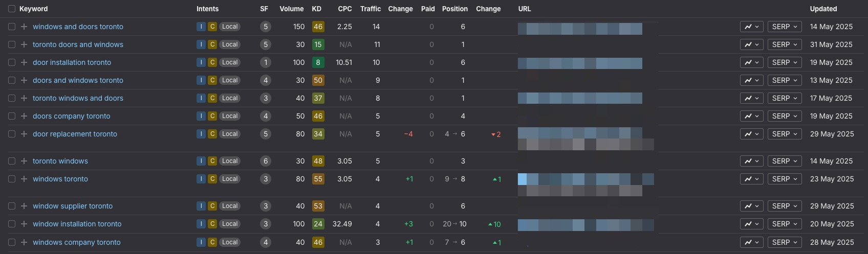868x254 pixels.
Task: Expand SERP dropdown for 'windows and doors toronto'
Action: coord(784,27)
